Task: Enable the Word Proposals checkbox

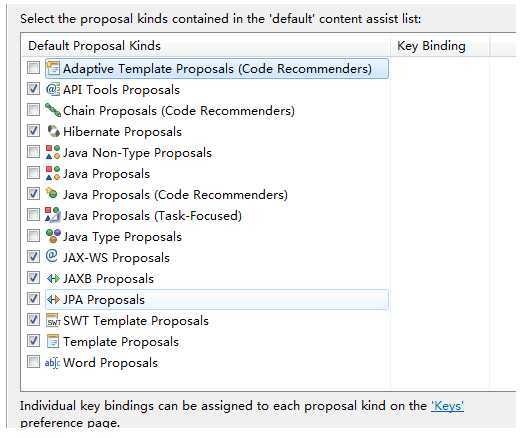Action: pos(33,362)
